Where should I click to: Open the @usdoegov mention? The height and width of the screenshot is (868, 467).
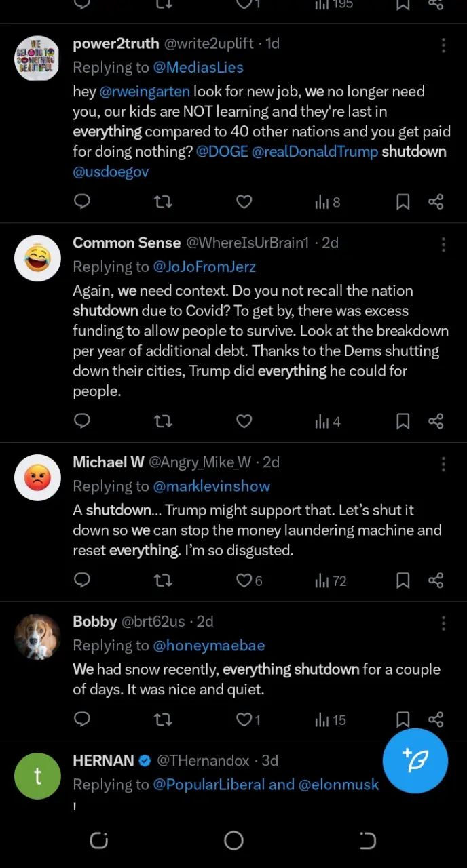111,172
